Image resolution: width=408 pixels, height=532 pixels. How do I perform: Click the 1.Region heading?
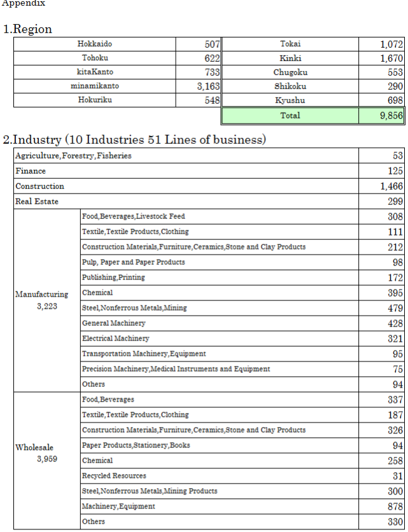tap(27, 29)
